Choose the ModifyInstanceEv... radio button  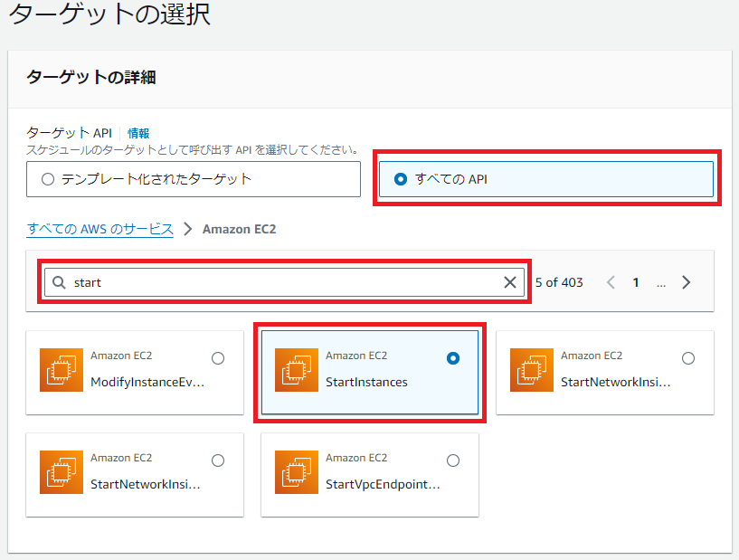[218, 358]
